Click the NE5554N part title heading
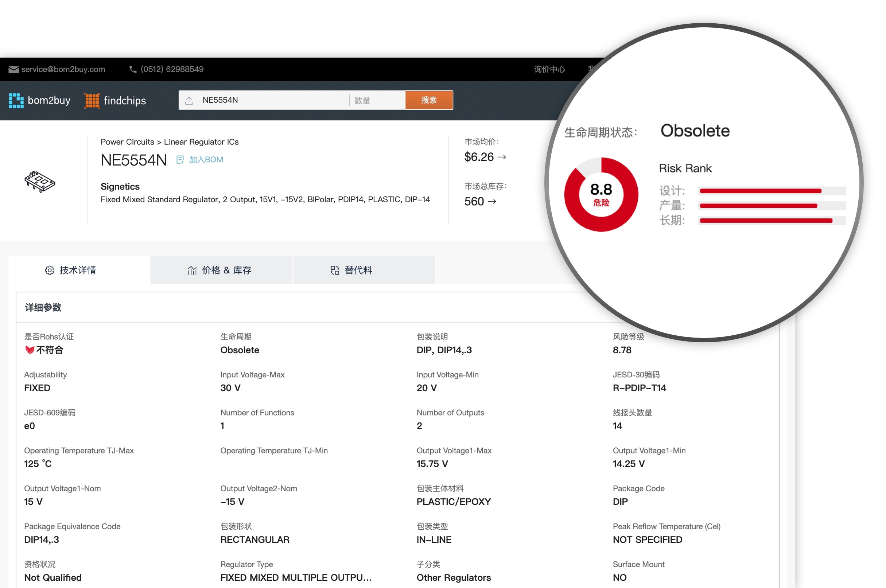The height and width of the screenshot is (588, 886). [133, 160]
